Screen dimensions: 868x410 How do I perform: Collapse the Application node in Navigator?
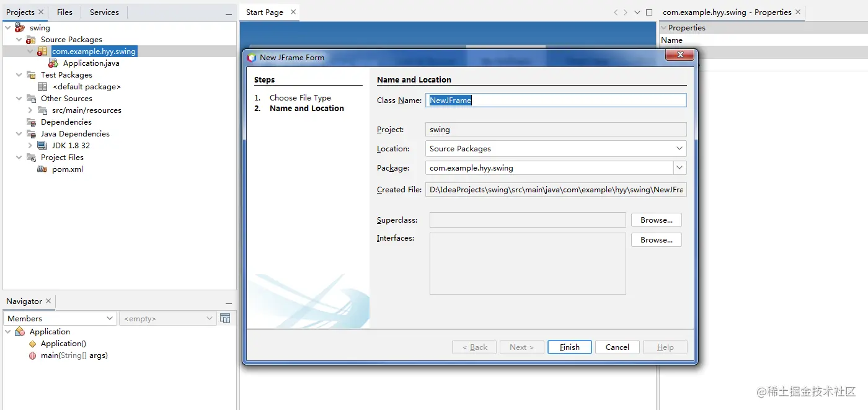(7, 332)
